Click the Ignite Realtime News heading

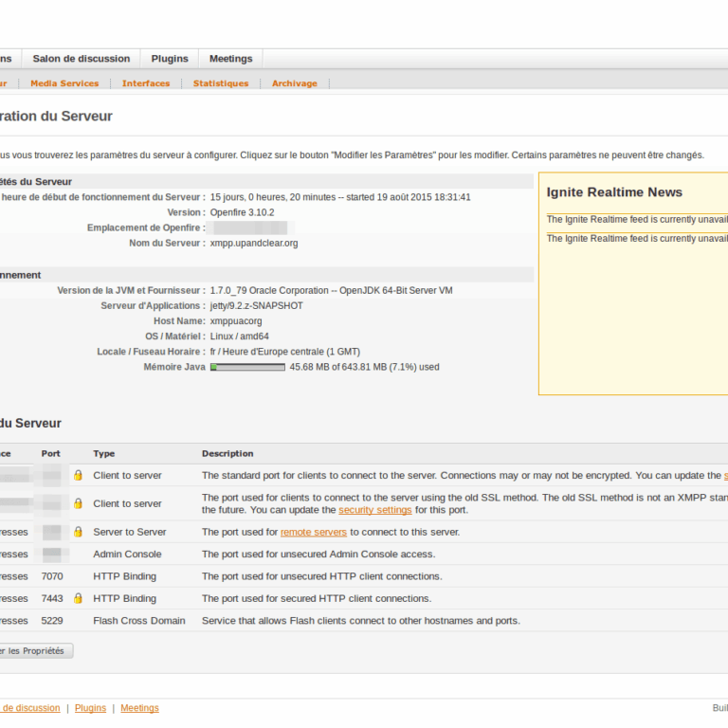coord(614,192)
